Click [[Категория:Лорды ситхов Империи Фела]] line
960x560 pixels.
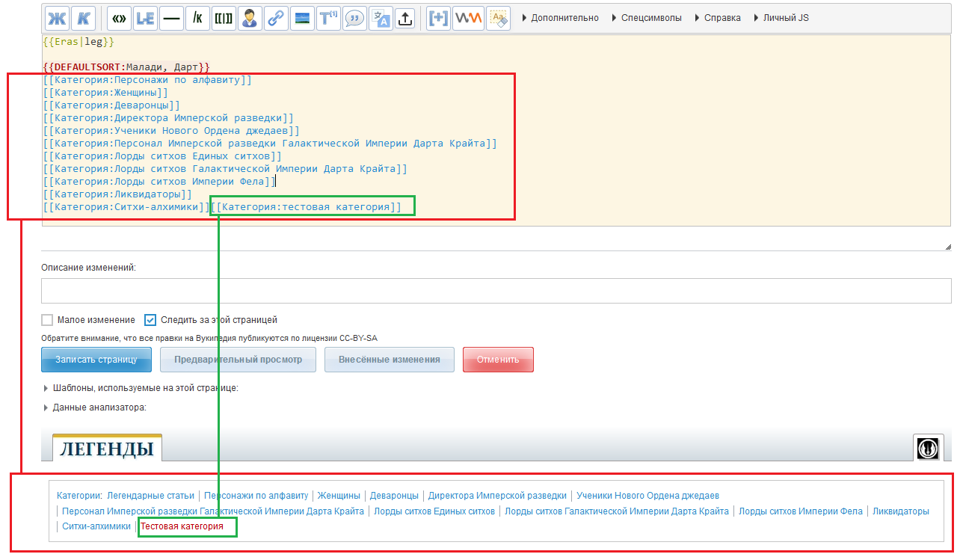(x=159, y=182)
